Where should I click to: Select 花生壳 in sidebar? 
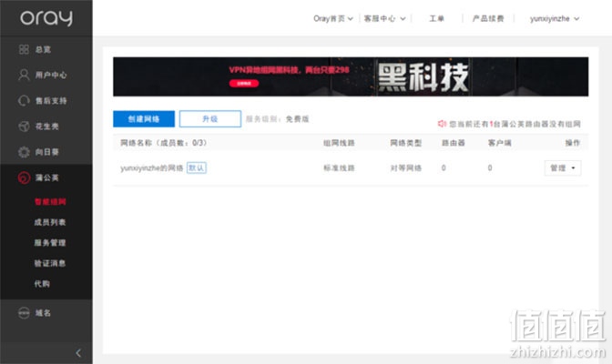[x=46, y=126]
